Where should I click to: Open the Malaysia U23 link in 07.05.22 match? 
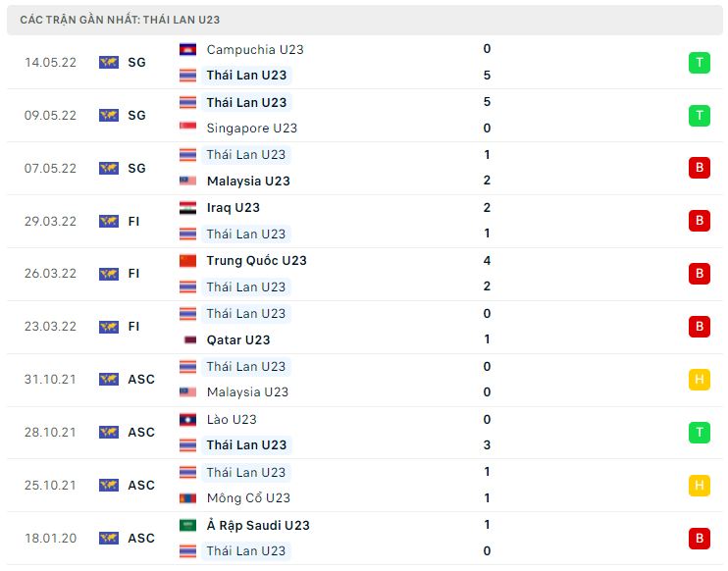[x=248, y=181]
